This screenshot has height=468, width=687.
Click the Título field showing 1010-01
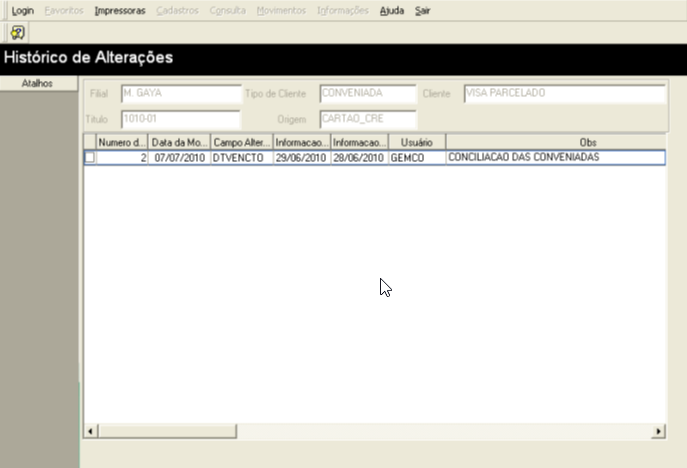click(x=181, y=119)
